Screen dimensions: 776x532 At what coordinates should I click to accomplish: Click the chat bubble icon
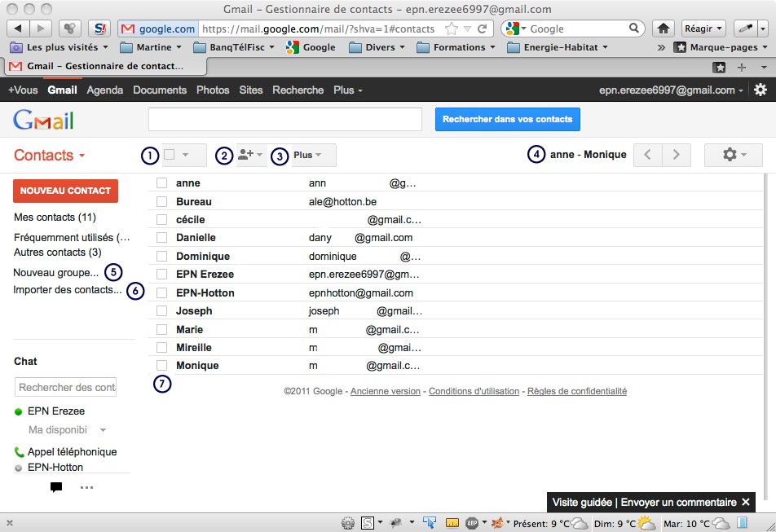click(56, 487)
